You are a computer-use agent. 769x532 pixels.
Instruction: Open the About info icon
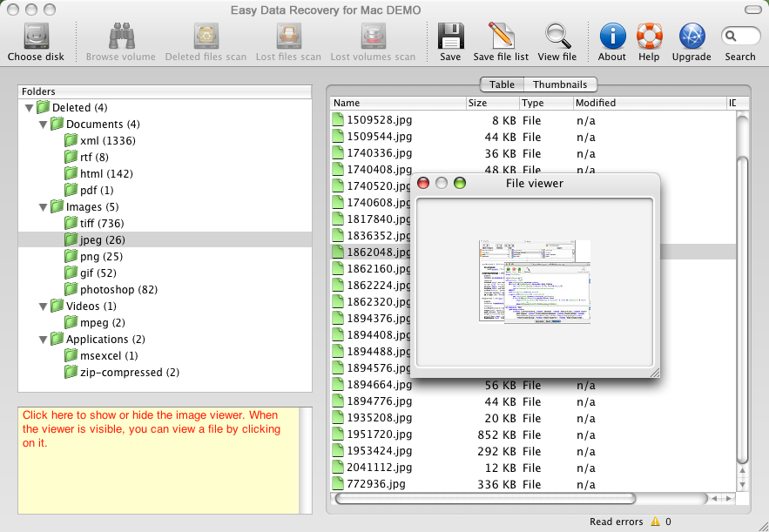pyautogui.click(x=612, y=37)
